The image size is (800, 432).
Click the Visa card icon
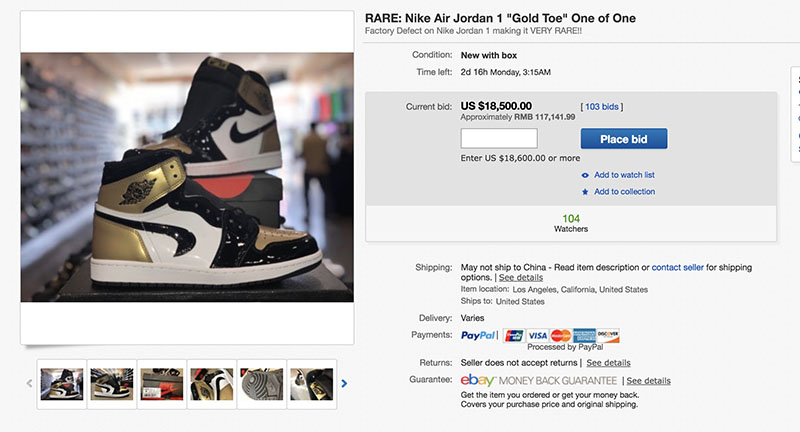pyautogui.click(x=538, y=335)
